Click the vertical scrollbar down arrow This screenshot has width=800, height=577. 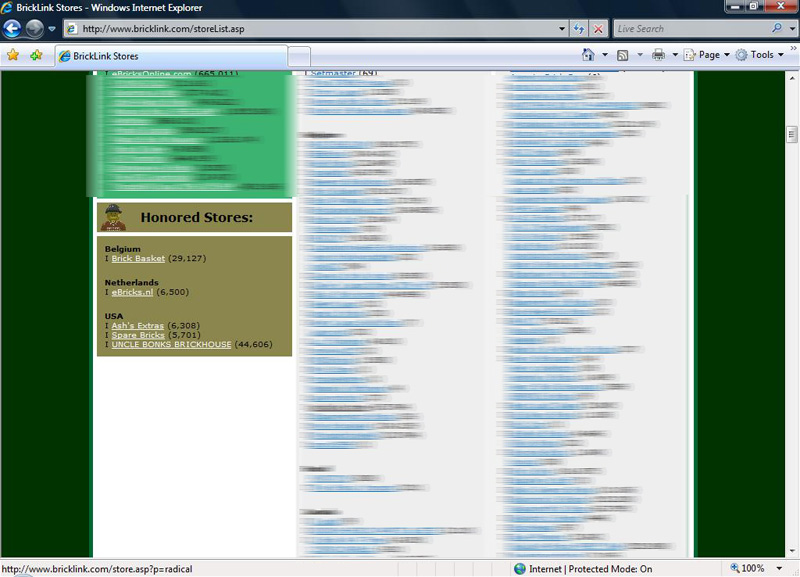point(792,551)
